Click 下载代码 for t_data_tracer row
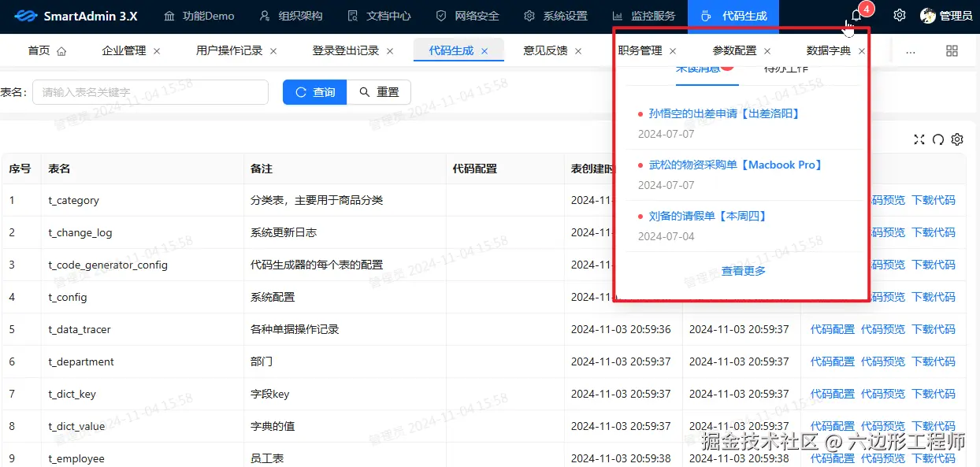980x467 pixels. point(934,329)
